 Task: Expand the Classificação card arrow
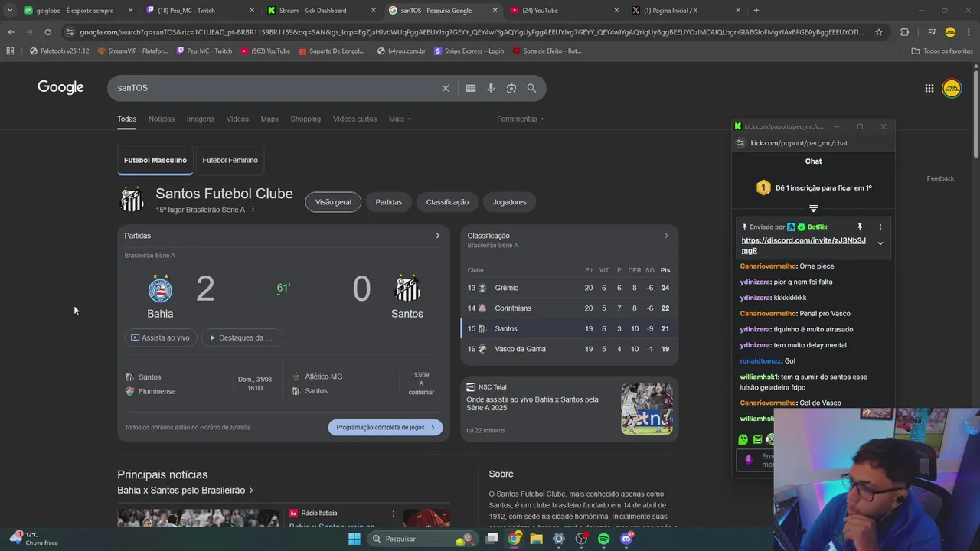666,236
